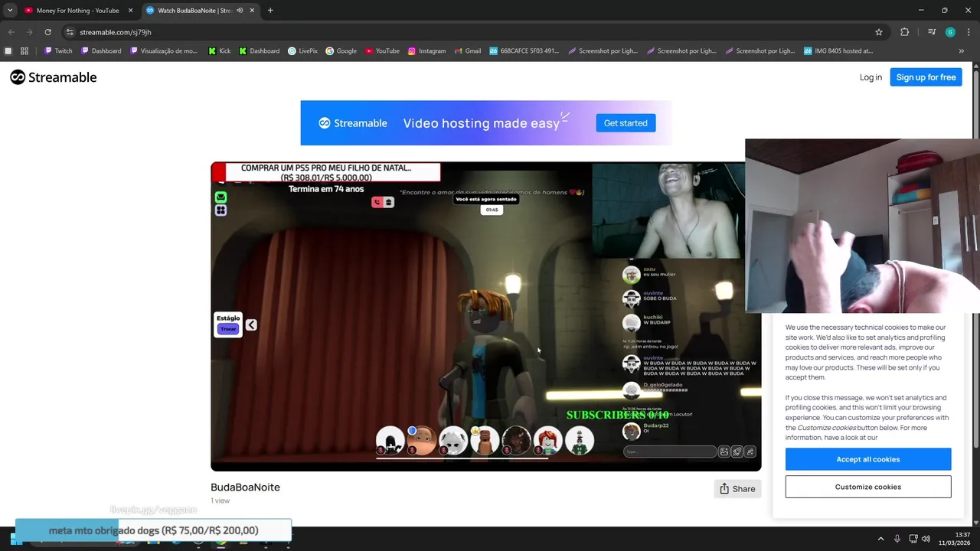Open the Gmail bookmark
The height and width of the screenshot is (551, 980).
pos(467,51)
